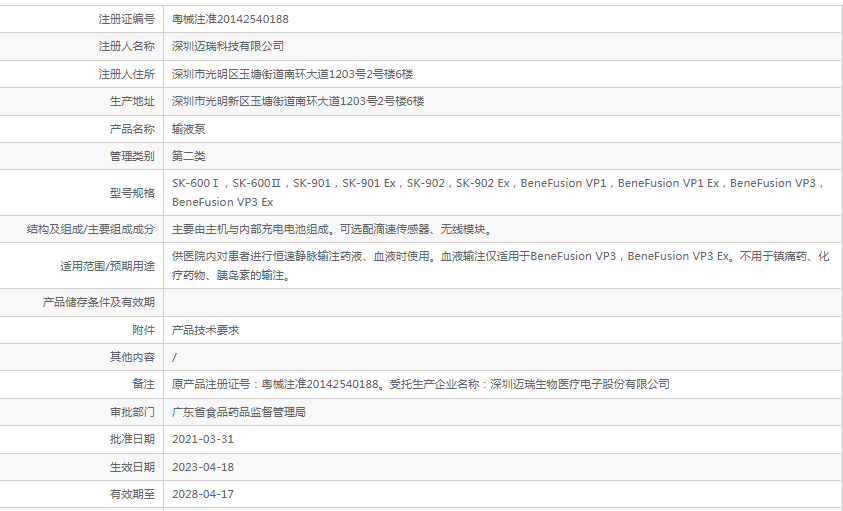Select address '深圳市光明区玉塘街道南环大道1203号2号楼6楼'

tap(292, 74)
